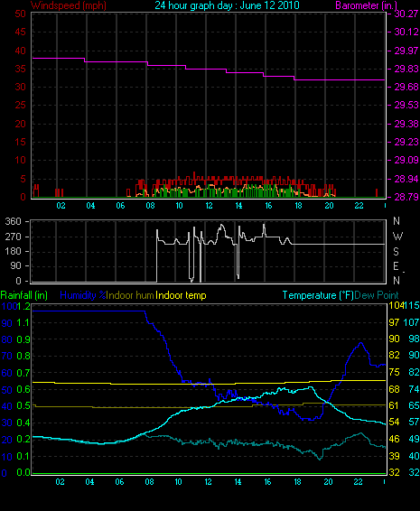Select rainfall scale value 1.1
The height and width of the screenshot is (511, 420).
coord(23,323)
